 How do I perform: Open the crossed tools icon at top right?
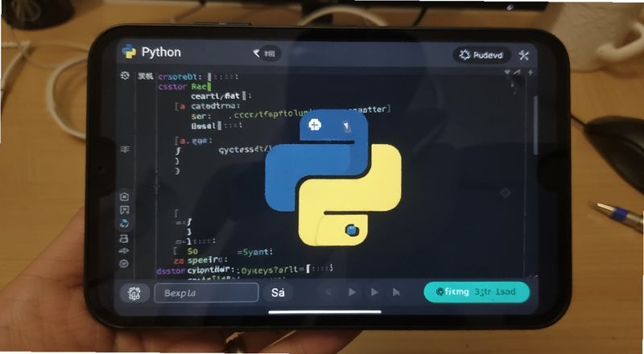[524, 55]
